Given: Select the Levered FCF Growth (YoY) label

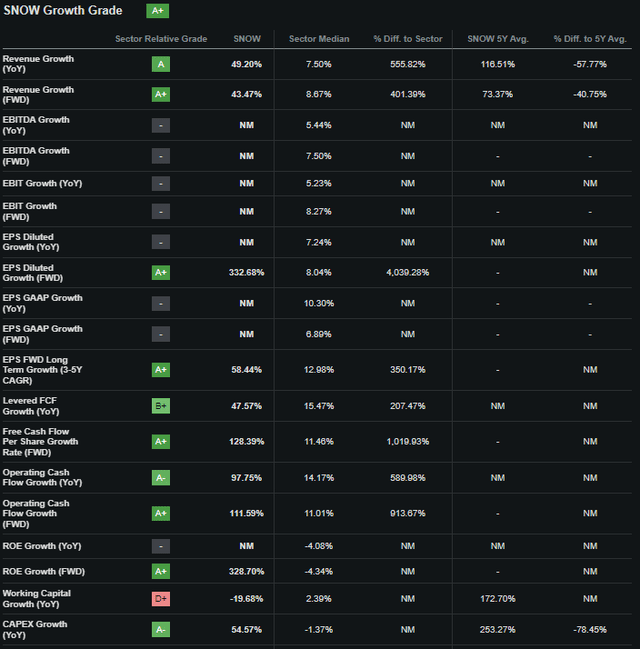Looking at the screenshot, I should point(31,406).
